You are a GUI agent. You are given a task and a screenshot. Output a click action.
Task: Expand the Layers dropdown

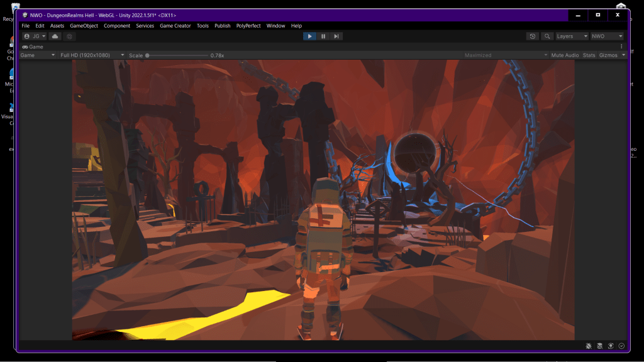[x=572, y=36]
